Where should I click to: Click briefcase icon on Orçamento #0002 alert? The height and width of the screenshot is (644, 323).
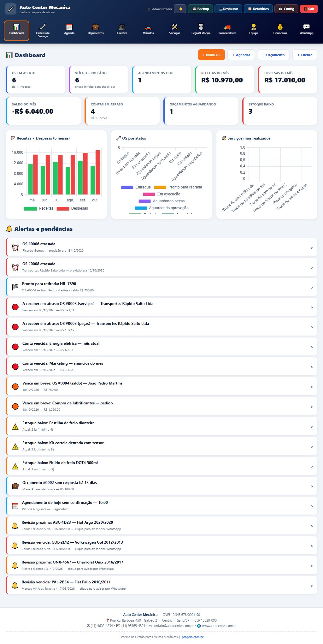click(x=15, y=486)
